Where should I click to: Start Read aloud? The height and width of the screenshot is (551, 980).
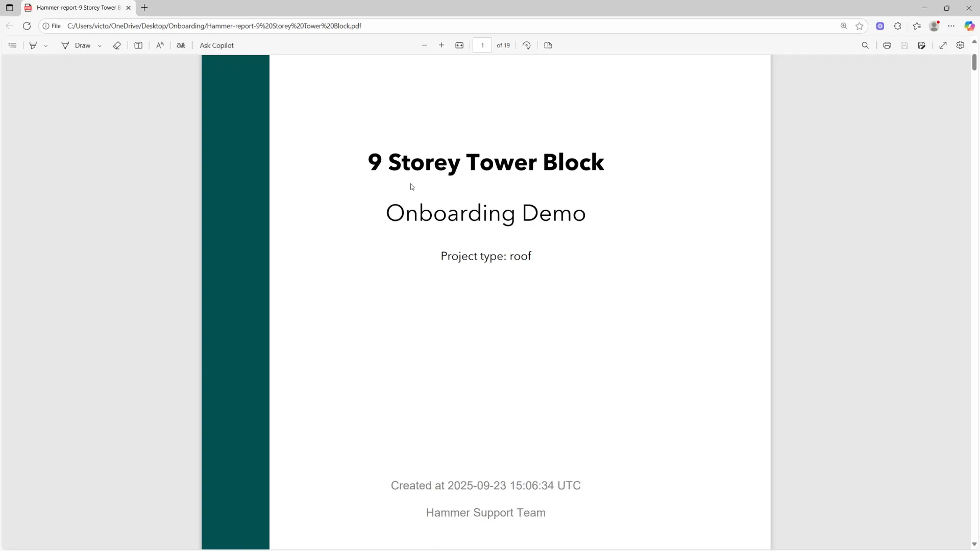tap(160, 45)
